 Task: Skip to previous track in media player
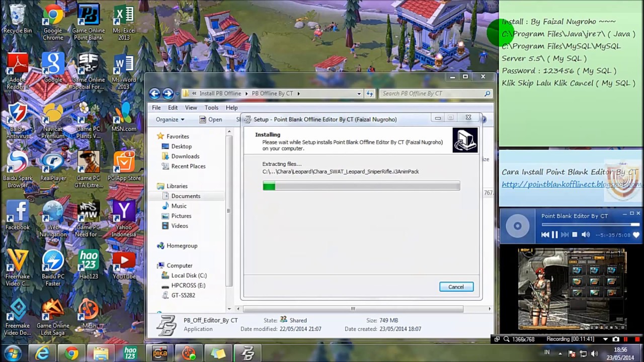tap(545, 235)
